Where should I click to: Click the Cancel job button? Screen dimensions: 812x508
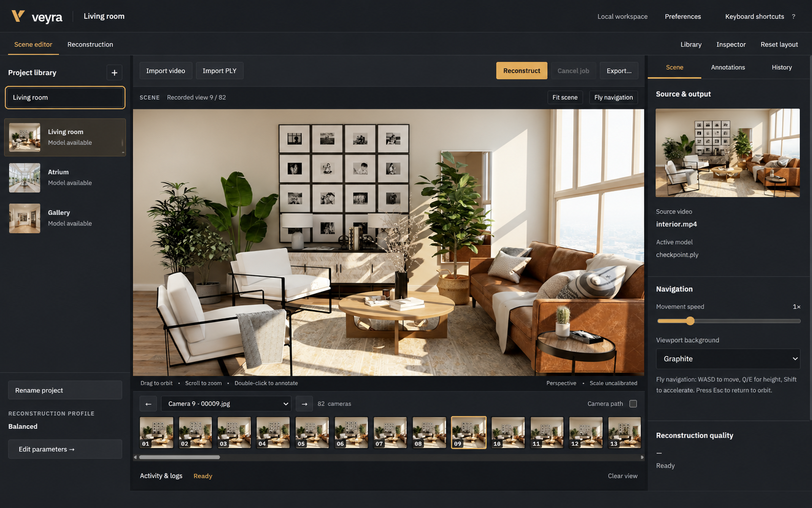point(573,71)
